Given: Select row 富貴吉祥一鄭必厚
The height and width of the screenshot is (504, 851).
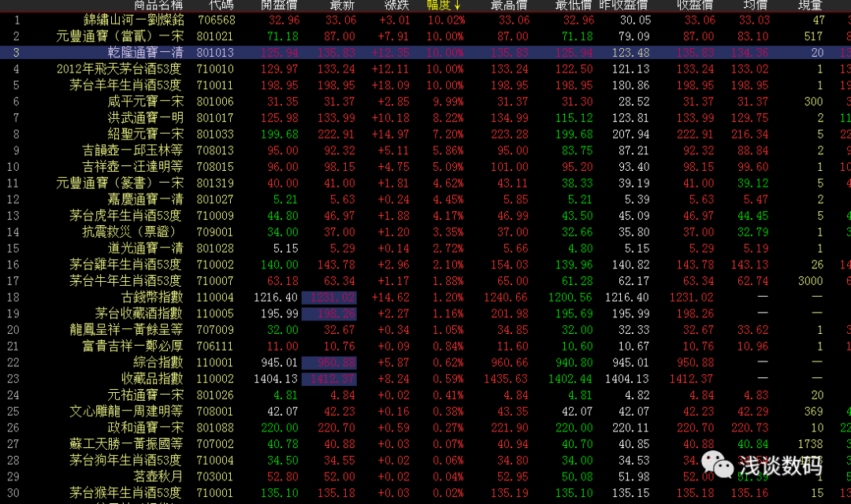Looking at the screenshot, I should click(425, 346).
